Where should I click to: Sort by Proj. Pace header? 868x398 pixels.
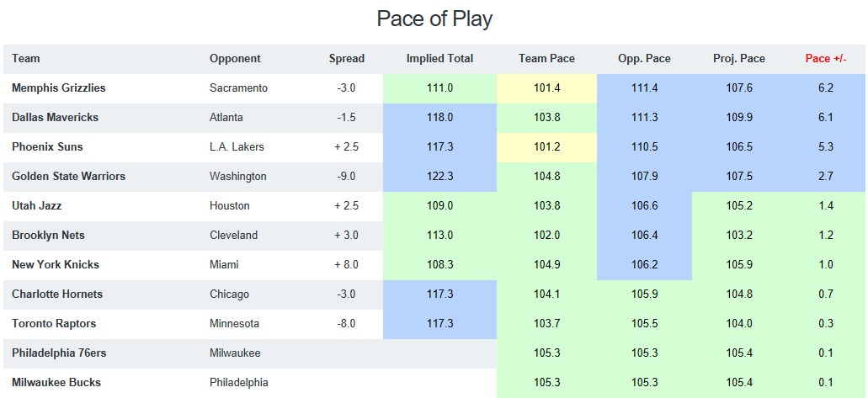point(739,59)
